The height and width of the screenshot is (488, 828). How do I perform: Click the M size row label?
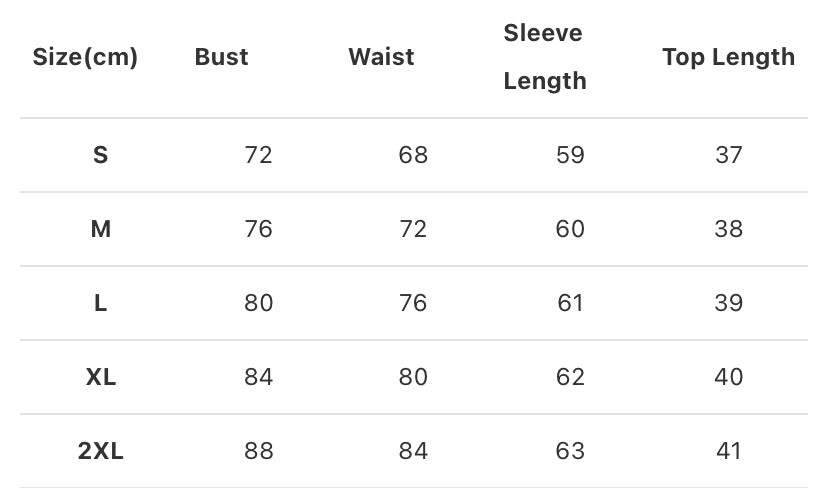(100, 229)
